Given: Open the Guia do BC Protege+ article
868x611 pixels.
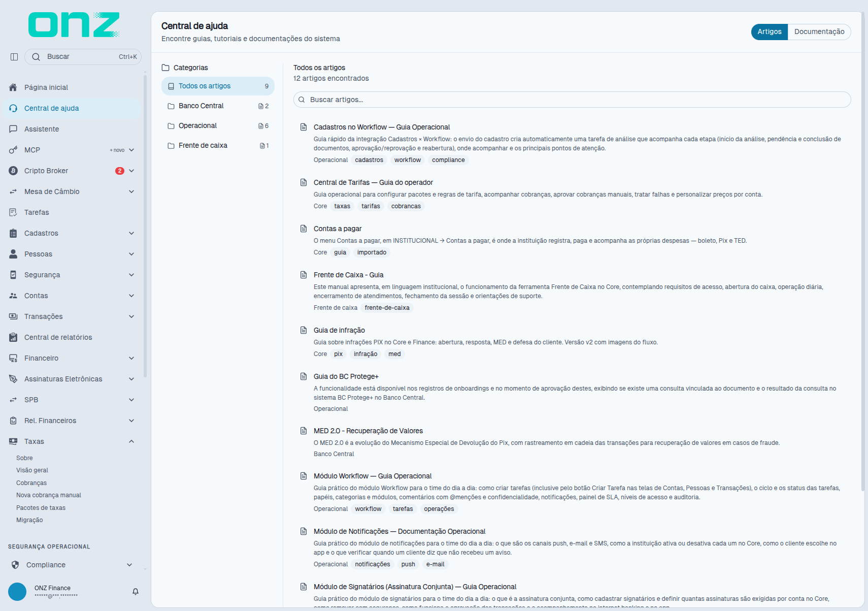Looking at the screenshot, I should pyautogui.click(x=346, y=376).
